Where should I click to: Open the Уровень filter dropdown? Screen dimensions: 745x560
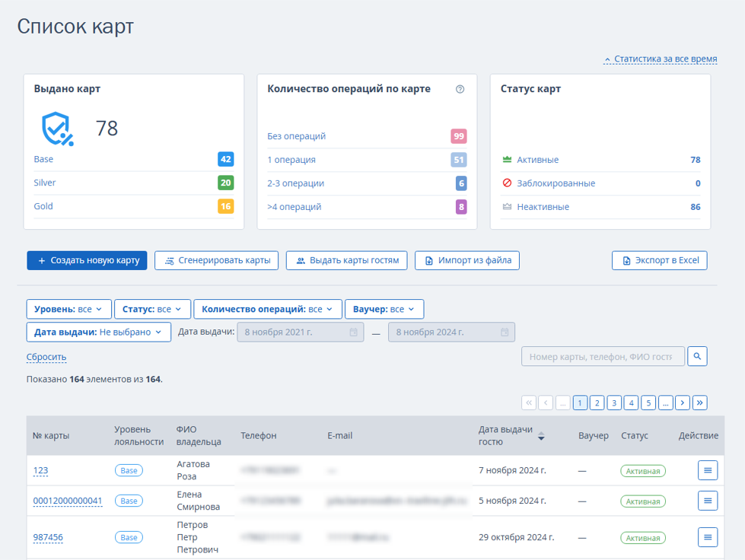(x=69, y=309)
